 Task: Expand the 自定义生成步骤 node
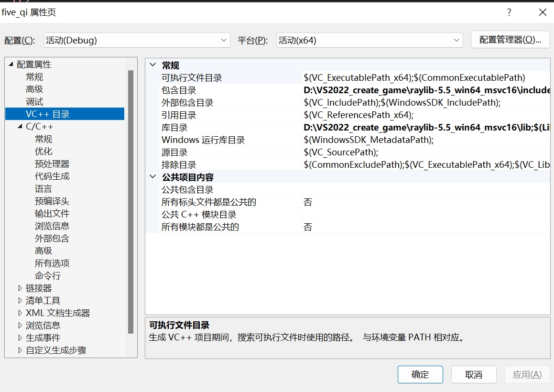pyautogui.click(x=20, y=350)
